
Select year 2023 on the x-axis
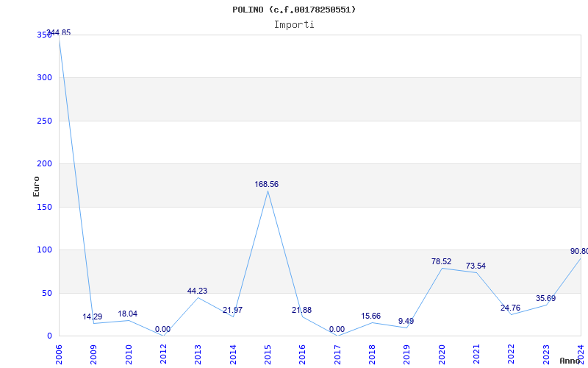click(x=546, y=354)
